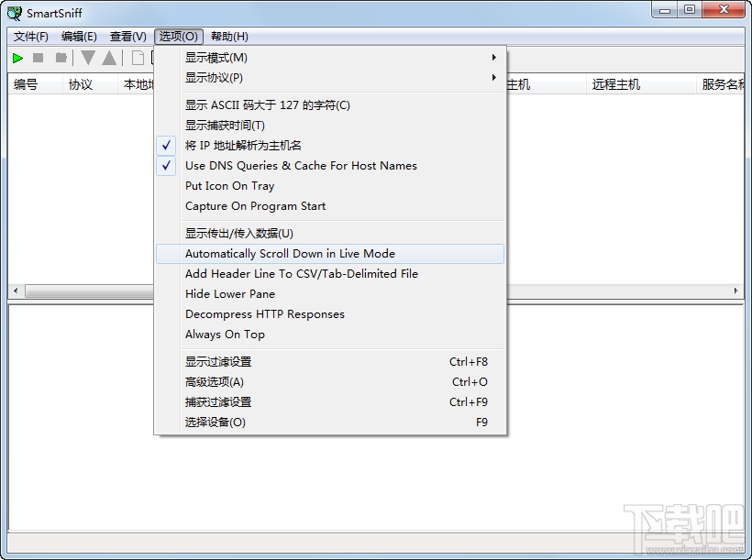Open the 文件 menu
The width and height of the screenshot is (752, 560).
[x=29, y=37]
